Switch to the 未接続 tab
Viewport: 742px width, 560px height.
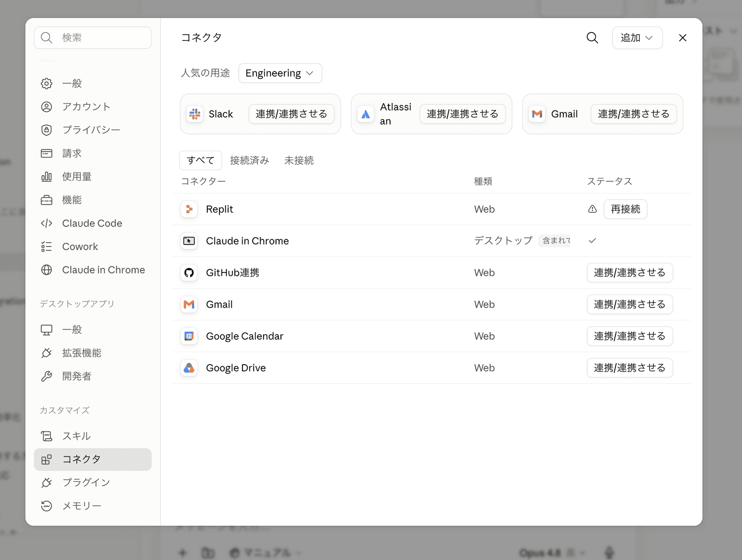coord(299,160)
